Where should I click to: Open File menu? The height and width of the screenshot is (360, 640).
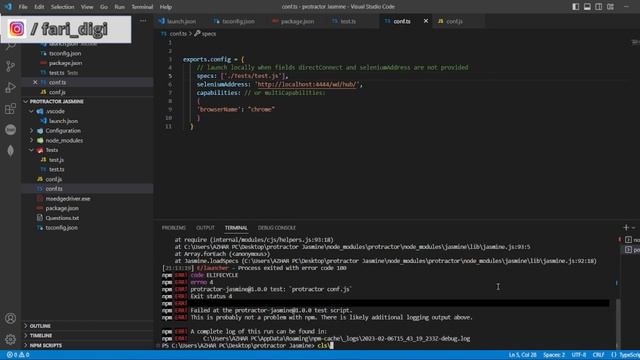click(23, 7)
